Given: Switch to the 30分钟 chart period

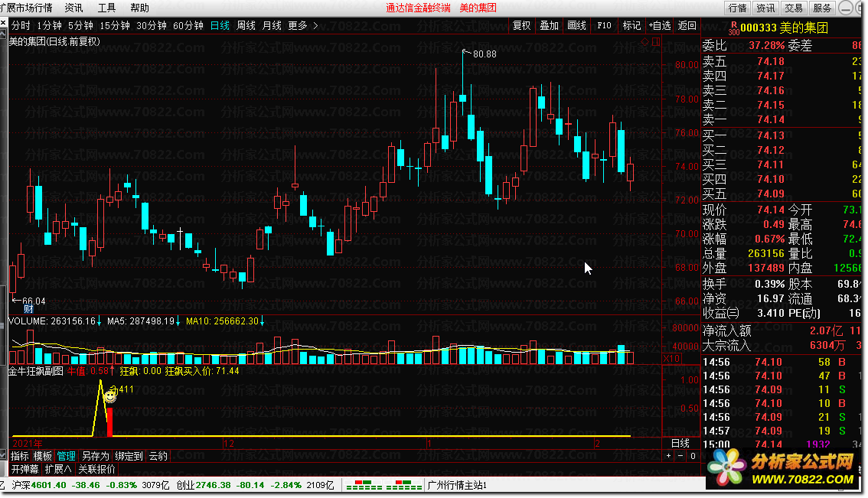Looking at the screenshot, I should [x=151, y=25].
